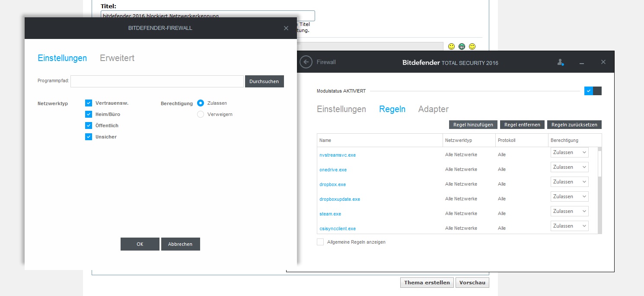Click Regel entfernen button
This screenshot has width=644, height=296.
click(x=522, y=125)
